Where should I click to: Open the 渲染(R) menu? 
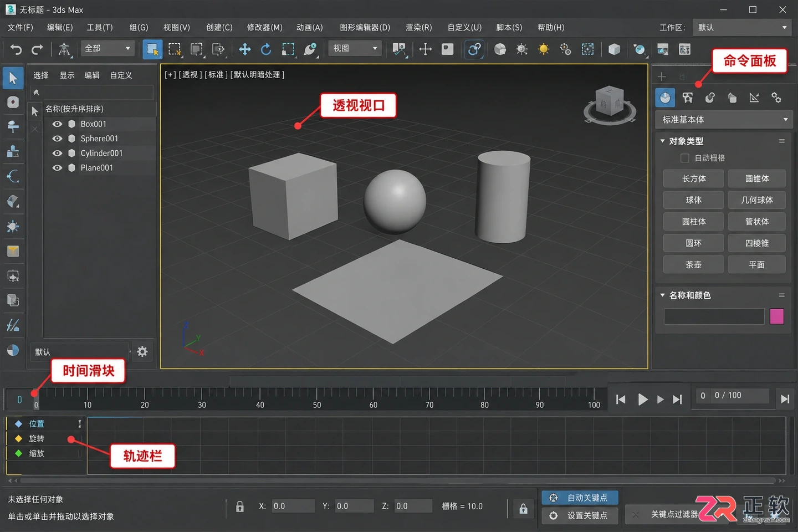tap(419, 27)
